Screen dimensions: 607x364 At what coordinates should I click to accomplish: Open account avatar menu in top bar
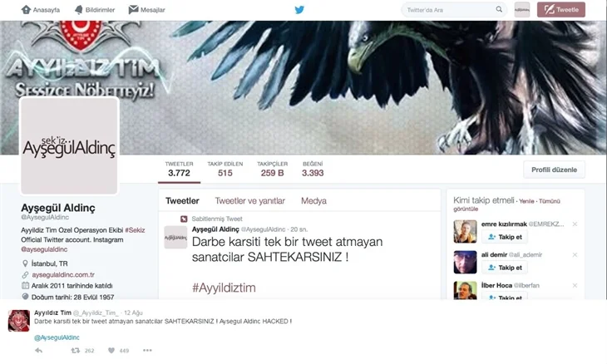(522, 10)
